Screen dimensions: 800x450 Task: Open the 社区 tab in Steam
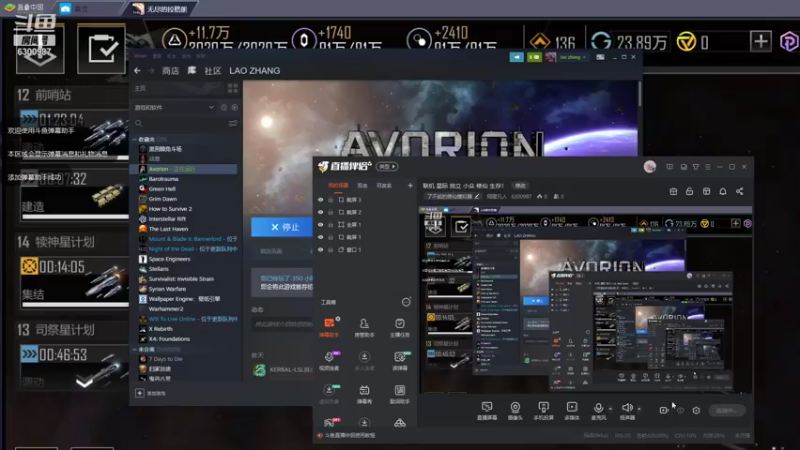213,70
